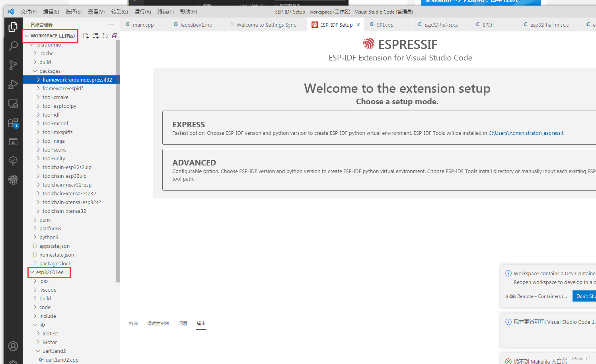Click the explorer vertical scrollbar
The height and width of the screenshot is (364, 596).
point(118,161)
